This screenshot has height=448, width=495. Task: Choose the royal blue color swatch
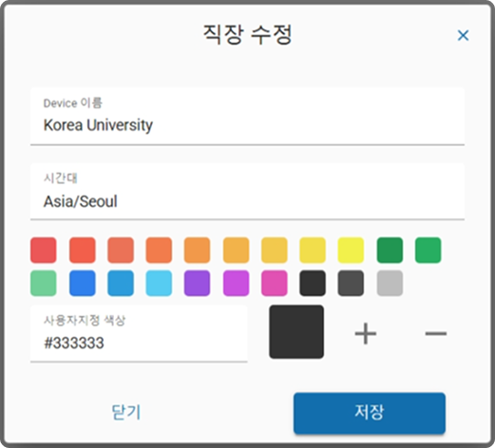tap(83, 283)
